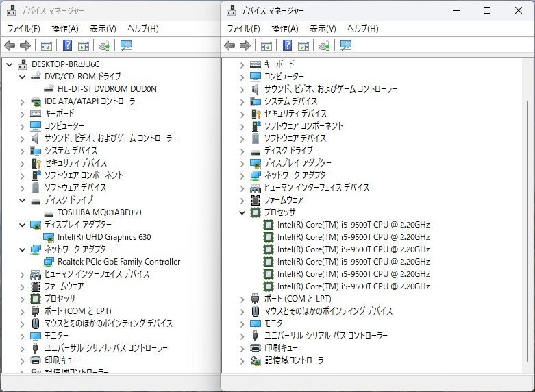Expand モニター in right window
Screen dimensions: 535x392
[x=242, y=323]
